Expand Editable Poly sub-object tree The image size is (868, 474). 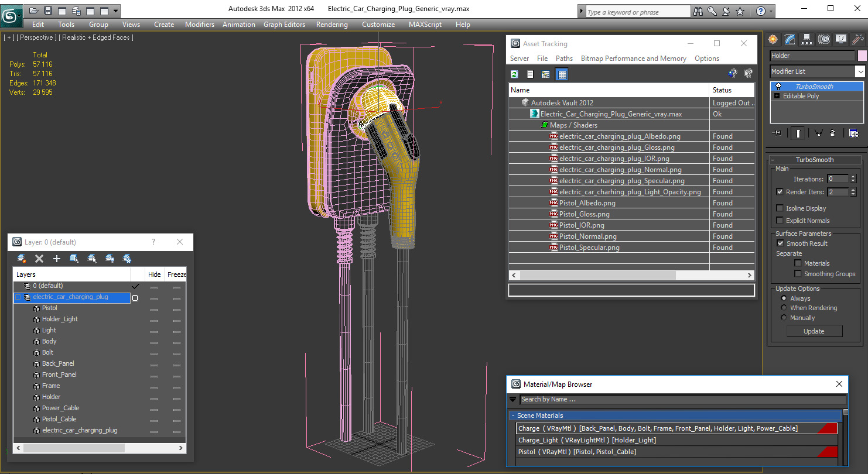point(777,96)
